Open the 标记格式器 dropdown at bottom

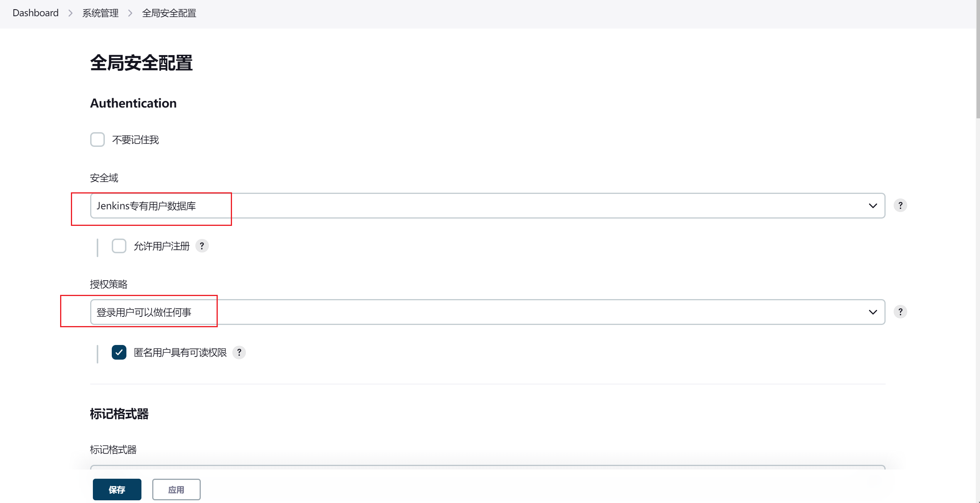click(x=487, y=468)
